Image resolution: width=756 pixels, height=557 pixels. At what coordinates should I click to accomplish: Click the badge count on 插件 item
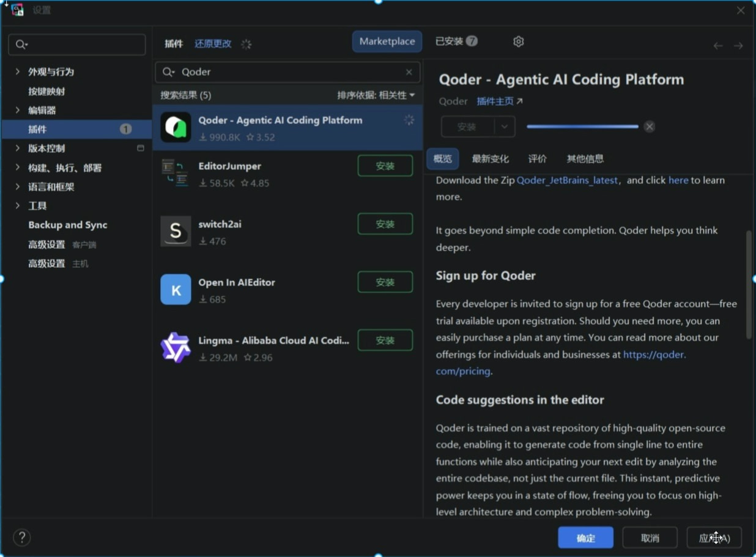point(125,129)
